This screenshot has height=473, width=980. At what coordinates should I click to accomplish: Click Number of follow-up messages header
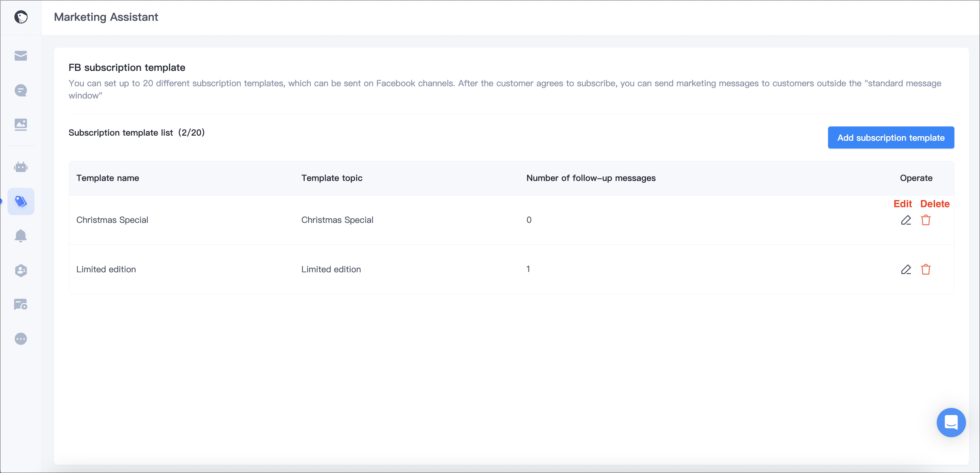click(591, 178)
